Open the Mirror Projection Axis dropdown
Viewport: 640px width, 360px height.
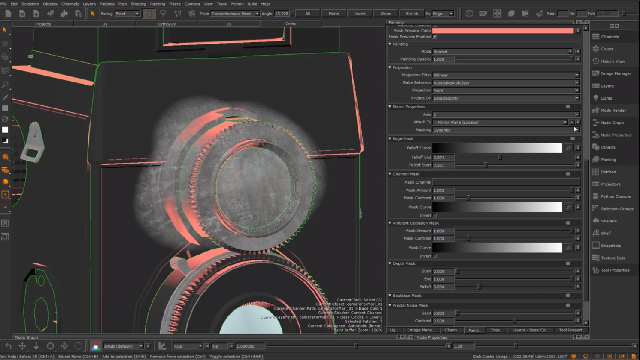coord(506,115)
